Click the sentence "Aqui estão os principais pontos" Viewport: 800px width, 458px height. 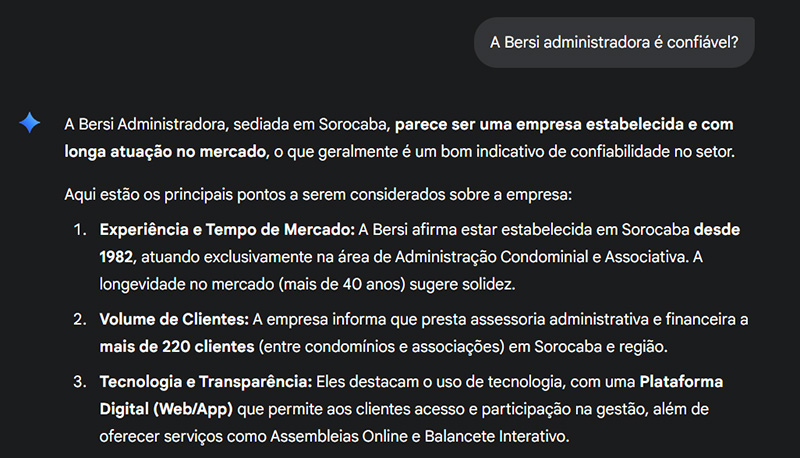[x=180, y=193]
